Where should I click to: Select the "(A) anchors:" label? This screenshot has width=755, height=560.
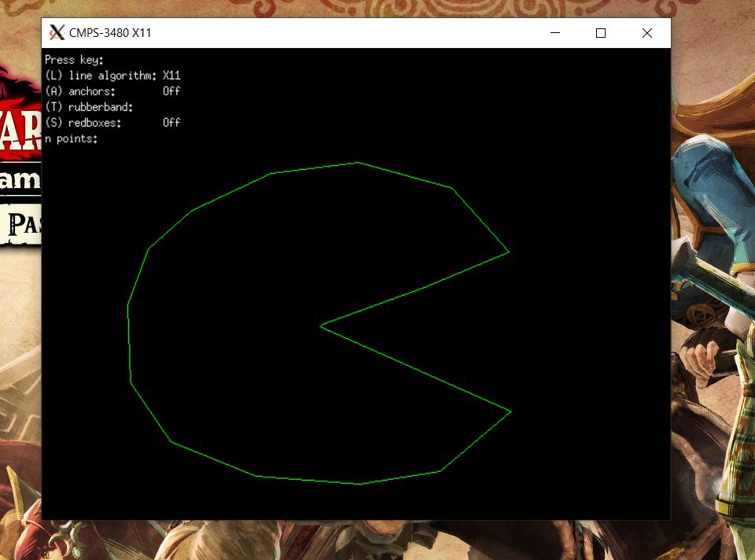click(80, 91)
